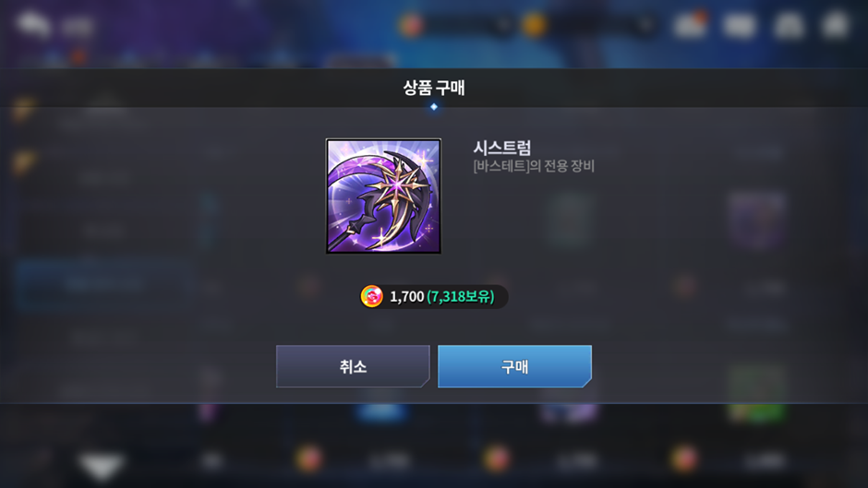Tap the blue diamond marker under title
The image size is (868, 488).
(433, 107)
